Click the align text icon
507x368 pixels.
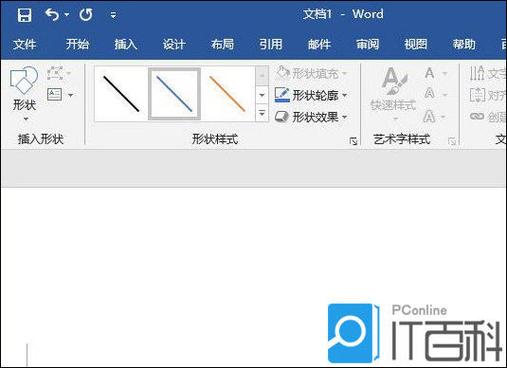coord(477,95)
